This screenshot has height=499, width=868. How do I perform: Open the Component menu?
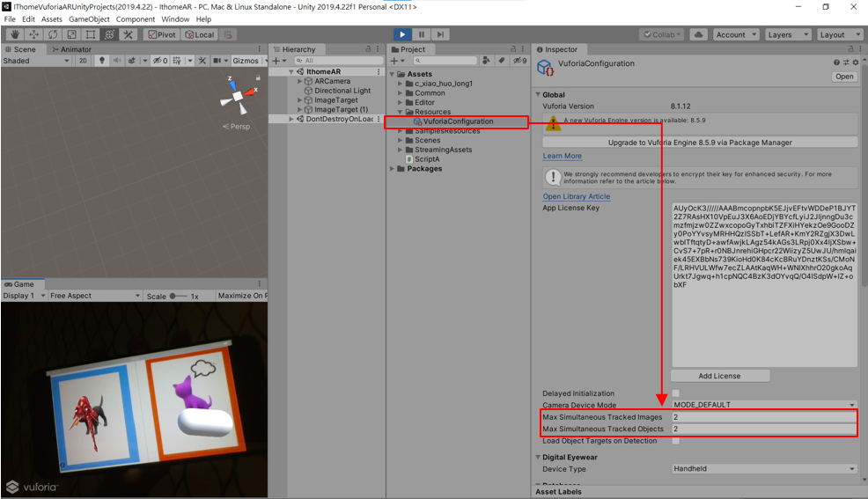click(136, 18)
